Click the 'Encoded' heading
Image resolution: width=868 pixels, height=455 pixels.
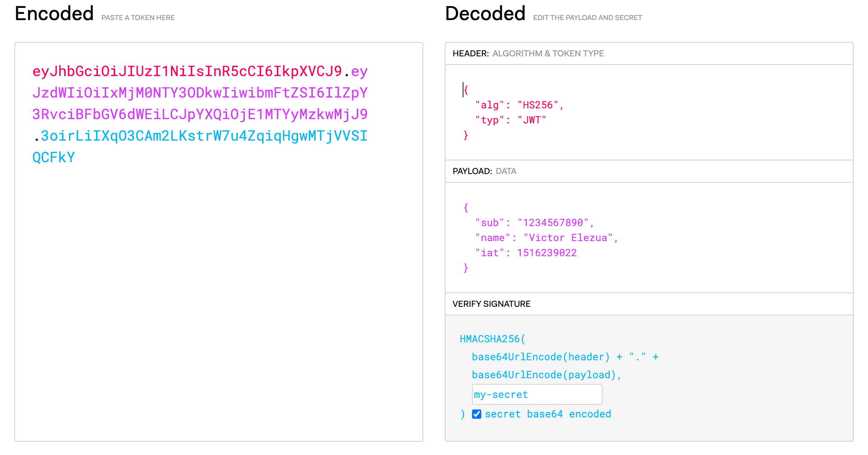[54, 13]
